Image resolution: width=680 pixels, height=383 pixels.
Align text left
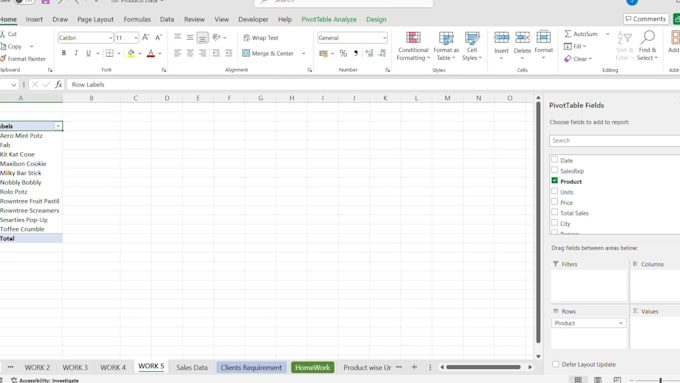(x=177, y=53)
